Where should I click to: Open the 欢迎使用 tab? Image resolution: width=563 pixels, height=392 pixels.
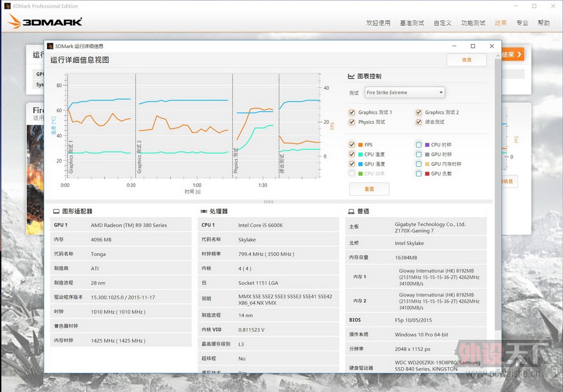(x=378, y=23)
